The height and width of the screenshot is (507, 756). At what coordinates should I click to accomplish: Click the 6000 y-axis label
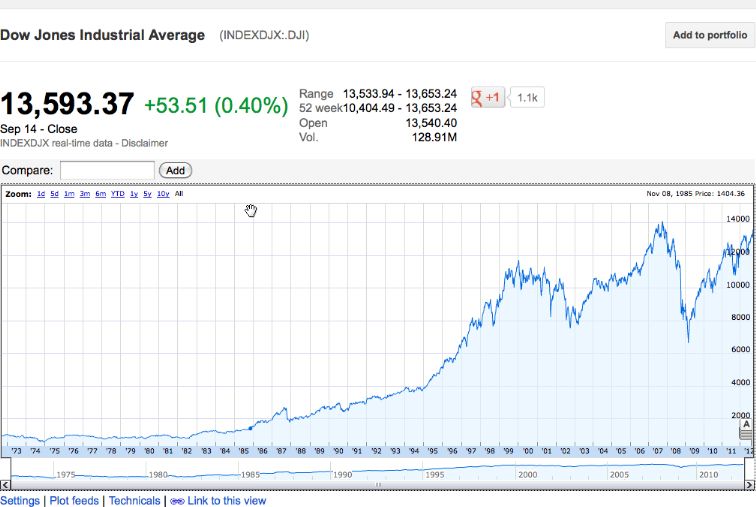point(741,349)
